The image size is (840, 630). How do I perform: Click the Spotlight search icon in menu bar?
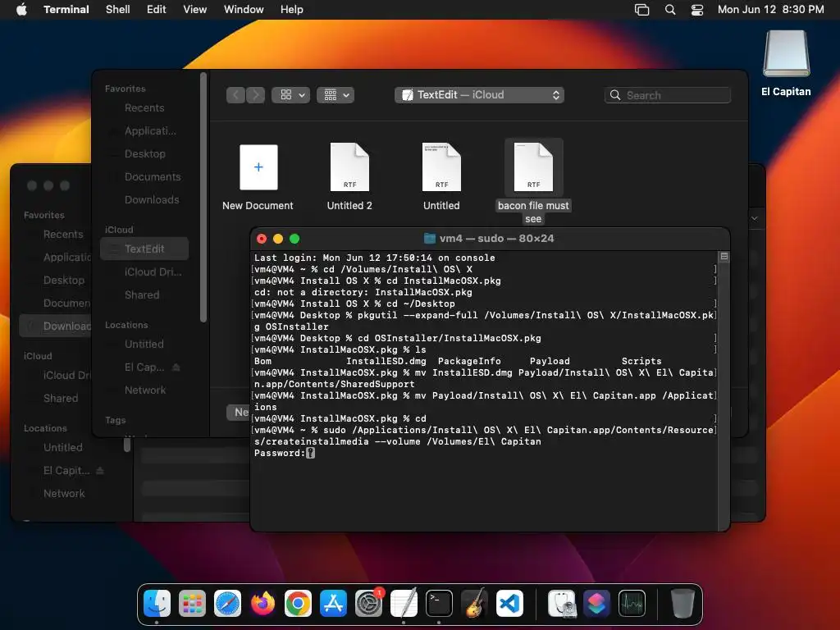669,9
